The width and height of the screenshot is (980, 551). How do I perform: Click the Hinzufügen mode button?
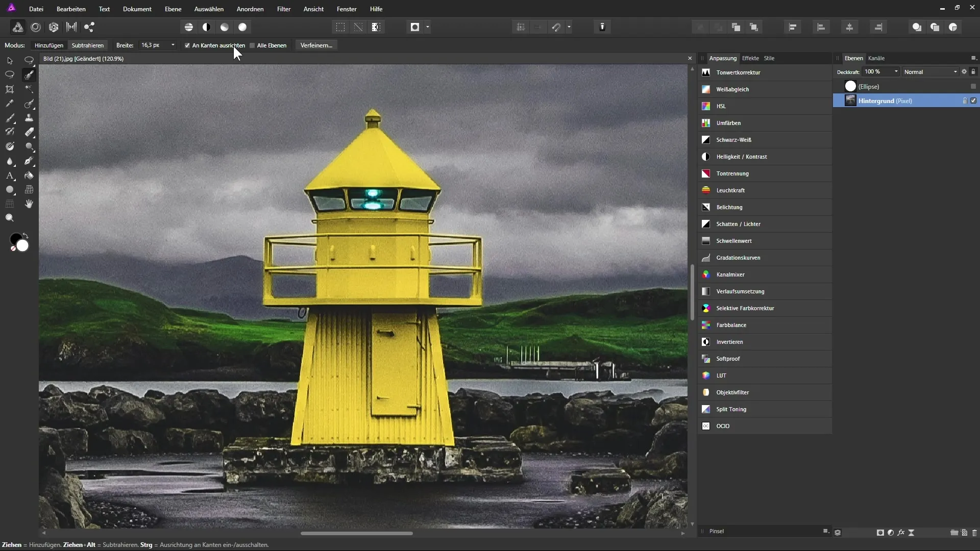(x=49, y=45)
